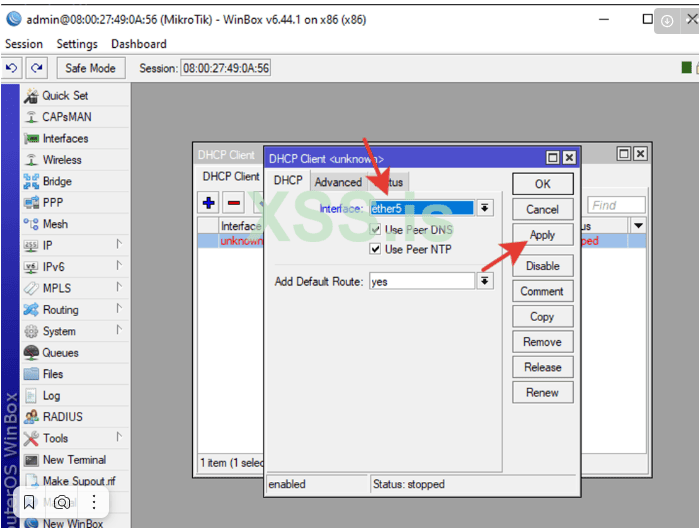This screenshot has width=699, height=528.
Task: Toggle Safe Mode button
Action: tap(90, 68)
